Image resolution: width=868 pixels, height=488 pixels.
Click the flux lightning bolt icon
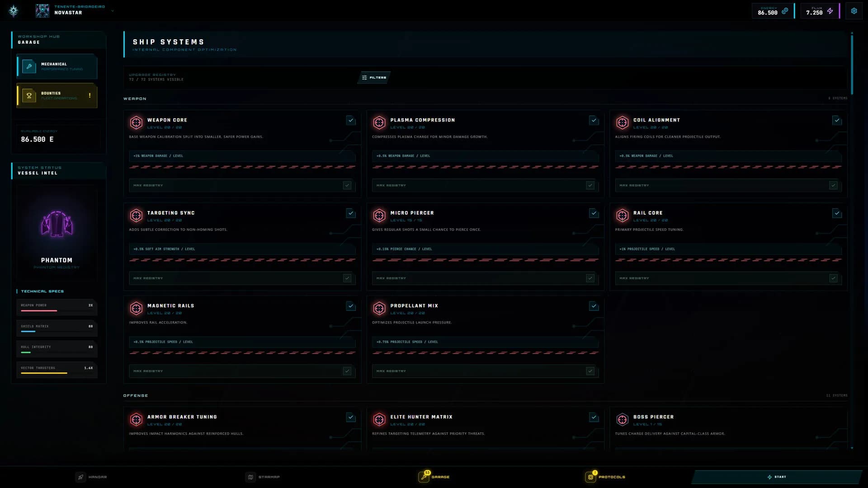[830, 11]
